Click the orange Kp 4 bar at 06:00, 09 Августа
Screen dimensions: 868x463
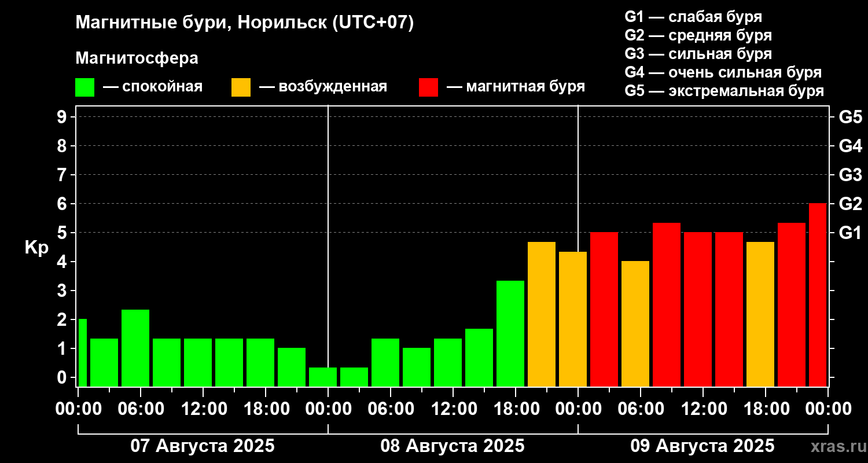tap(635, 324)
